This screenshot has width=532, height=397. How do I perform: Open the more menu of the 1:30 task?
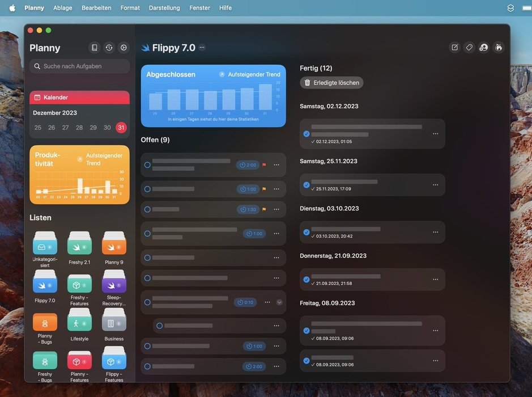[276, 209]
